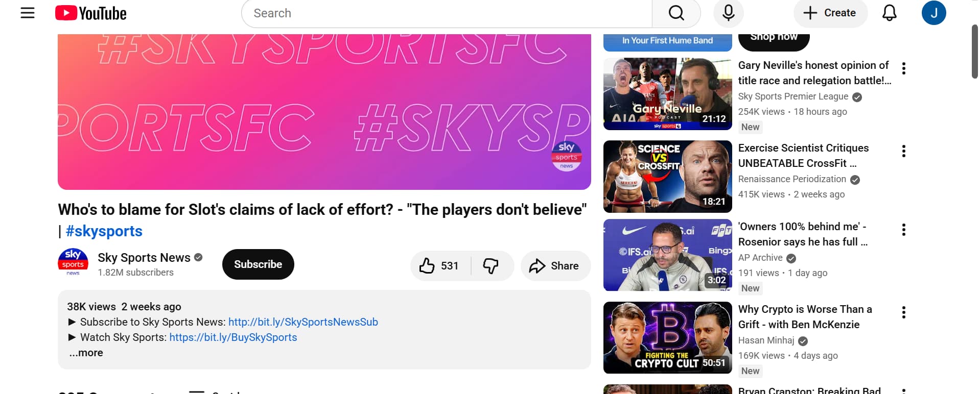
Task: Open options for Gary Neville video
Action: 903,68
